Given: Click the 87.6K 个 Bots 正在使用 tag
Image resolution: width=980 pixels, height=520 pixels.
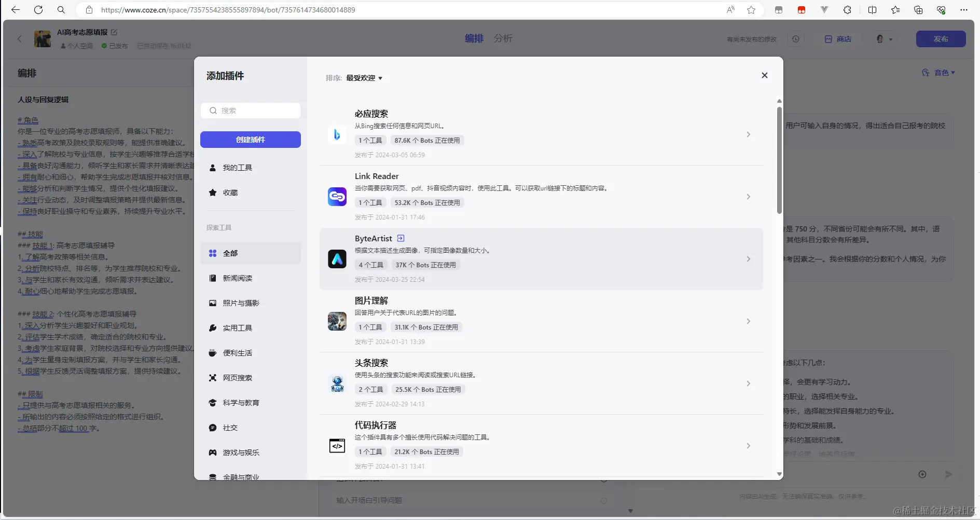Looking at the screenshot, I should (427, 141).
